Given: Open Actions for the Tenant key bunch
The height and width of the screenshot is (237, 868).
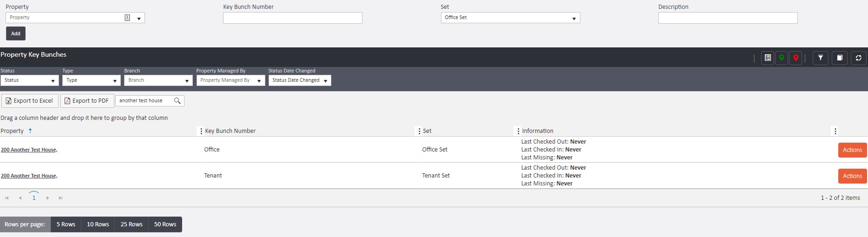Looking at the screenshot, I should [x=852, y=176].
